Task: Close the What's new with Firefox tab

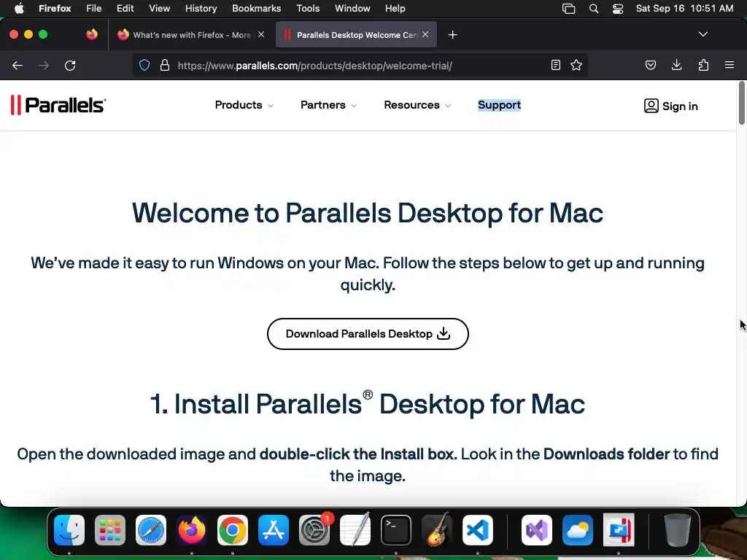Action: 261,34
